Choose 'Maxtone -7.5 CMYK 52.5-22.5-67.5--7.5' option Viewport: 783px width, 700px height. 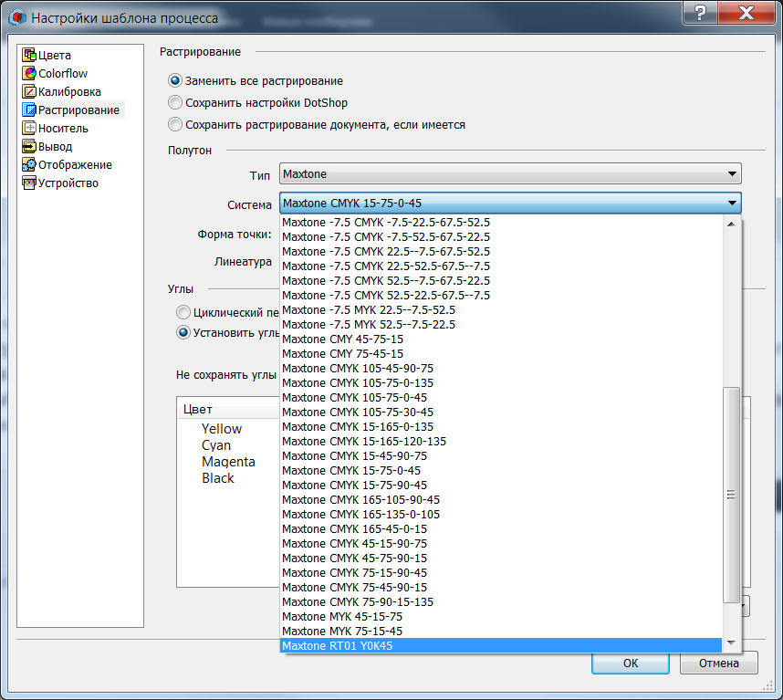pyautogui.click(x=501, y=295)
